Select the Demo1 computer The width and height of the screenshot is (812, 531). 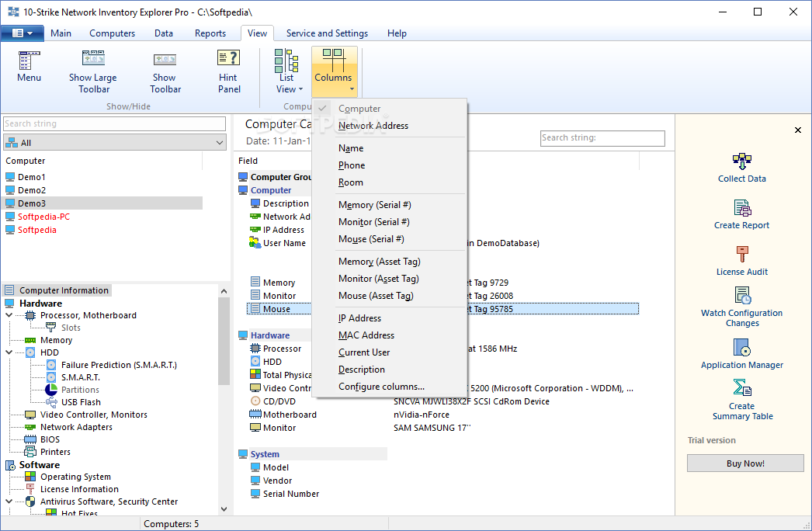(x=32, y=177)
